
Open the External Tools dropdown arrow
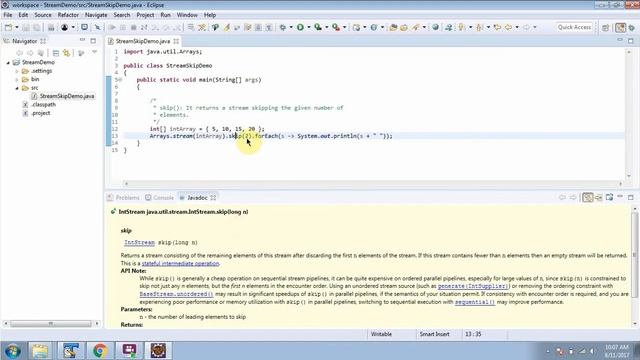pyautogui.click(x=344, y=27)
